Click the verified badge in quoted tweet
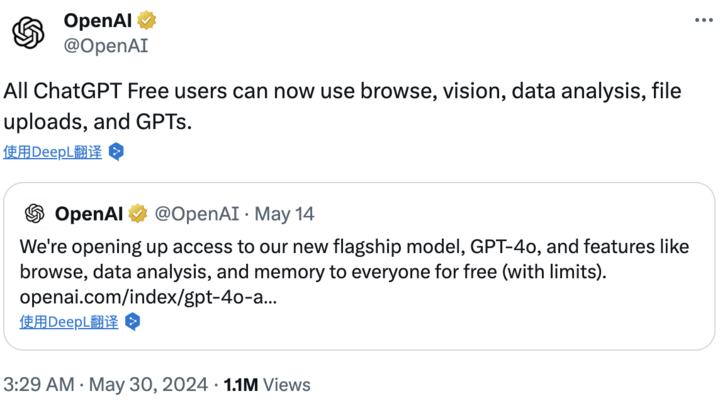The height and width of the screenshot is (413, 720). tap(137, 214)
